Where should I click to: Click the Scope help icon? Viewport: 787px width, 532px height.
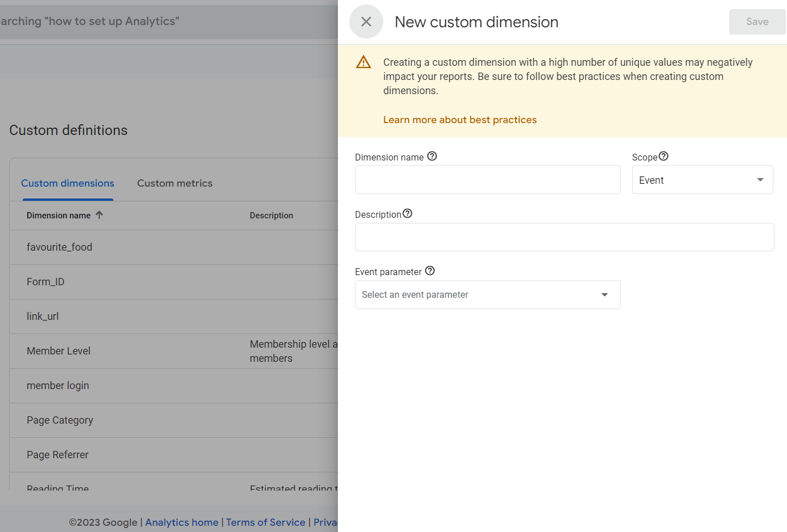pyautogui.click(x=663, y=155)
